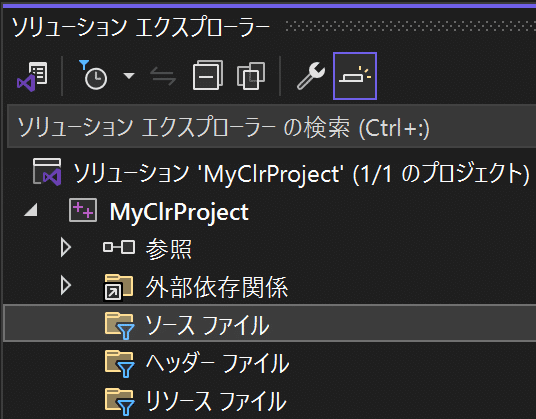Expand the 外部依存関係 node
The width and height of the screenshot is (536, 419).
[65, 286]
